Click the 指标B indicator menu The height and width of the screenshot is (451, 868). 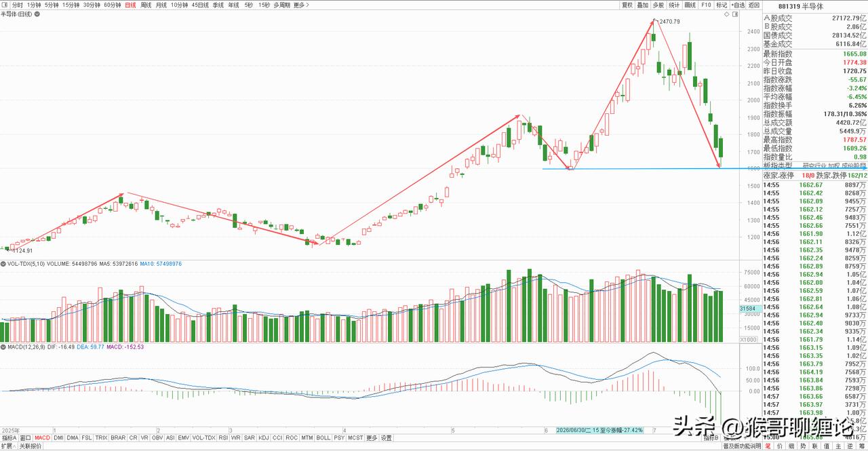tap(711, 438)
